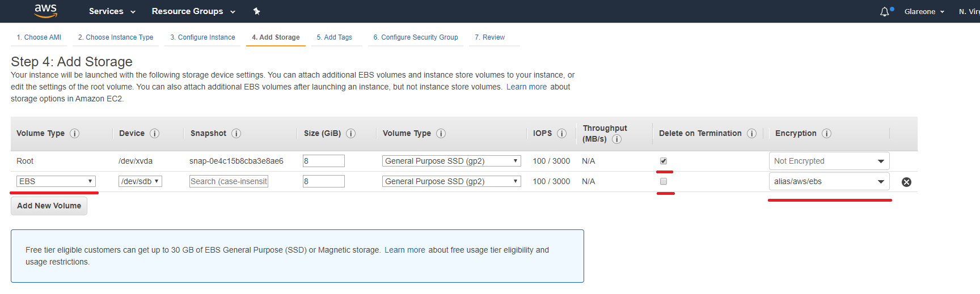
Task: Open the Not Encrypted encryption dropdown
Action: (x=829, y=161)
